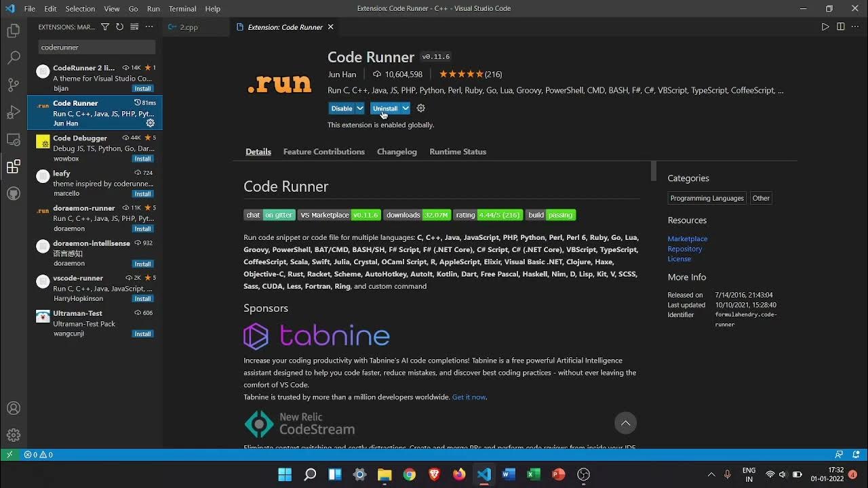The image size is (868, 488).
Task: Expand the Disable button dropdown arrow
Action: point(360,108)
